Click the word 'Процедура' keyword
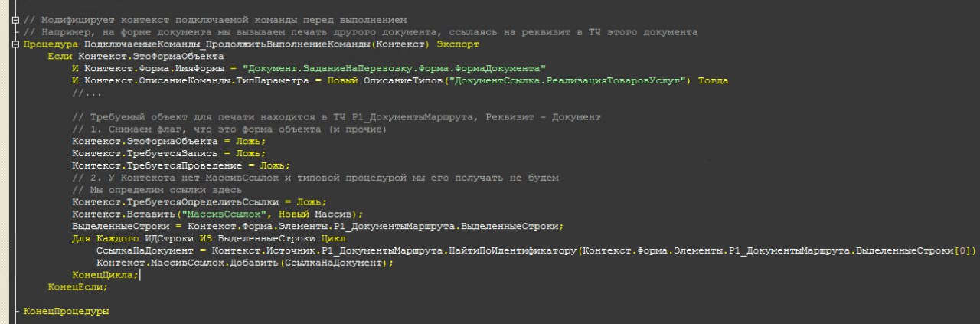 point(51,44)
